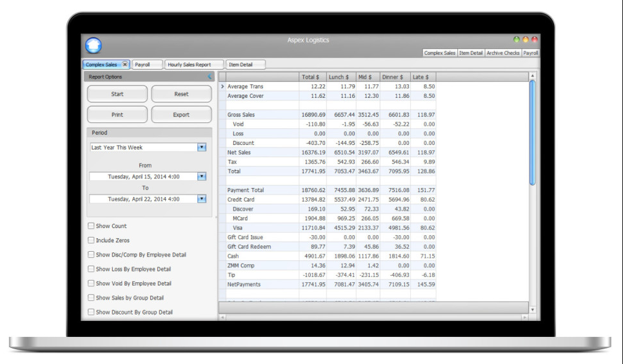Click the Start button
The image size is (623, 364).
point(117,94)
